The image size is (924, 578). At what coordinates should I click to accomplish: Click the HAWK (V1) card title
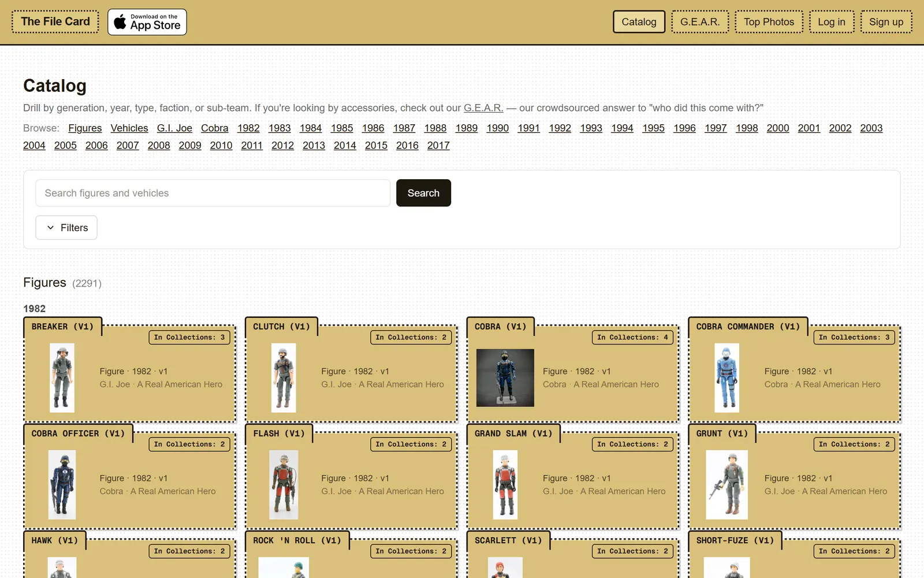pyautogui.click(x=54, y=540)
